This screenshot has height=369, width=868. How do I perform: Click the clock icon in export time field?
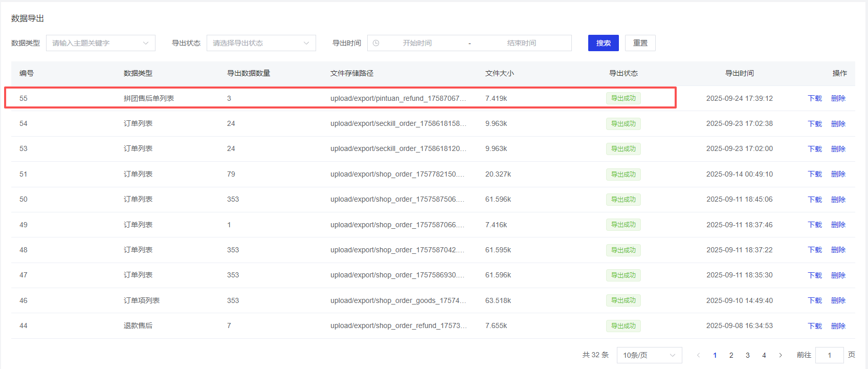pyautogui.click(x=376, y=43)
